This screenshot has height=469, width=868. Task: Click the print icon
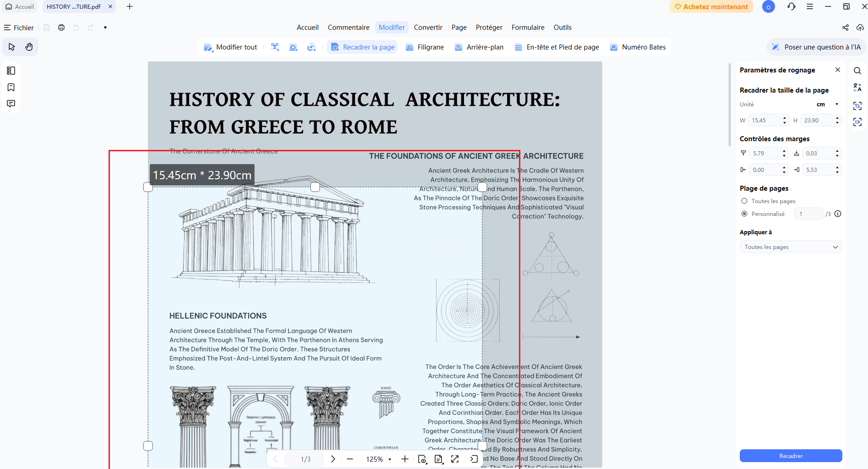[61, 28]
